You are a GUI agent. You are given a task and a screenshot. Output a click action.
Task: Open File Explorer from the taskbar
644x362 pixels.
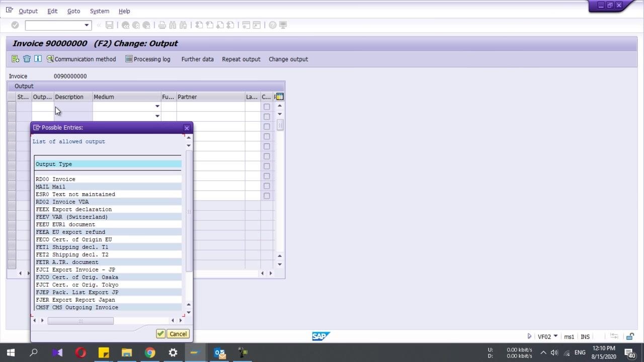point(127,352)
